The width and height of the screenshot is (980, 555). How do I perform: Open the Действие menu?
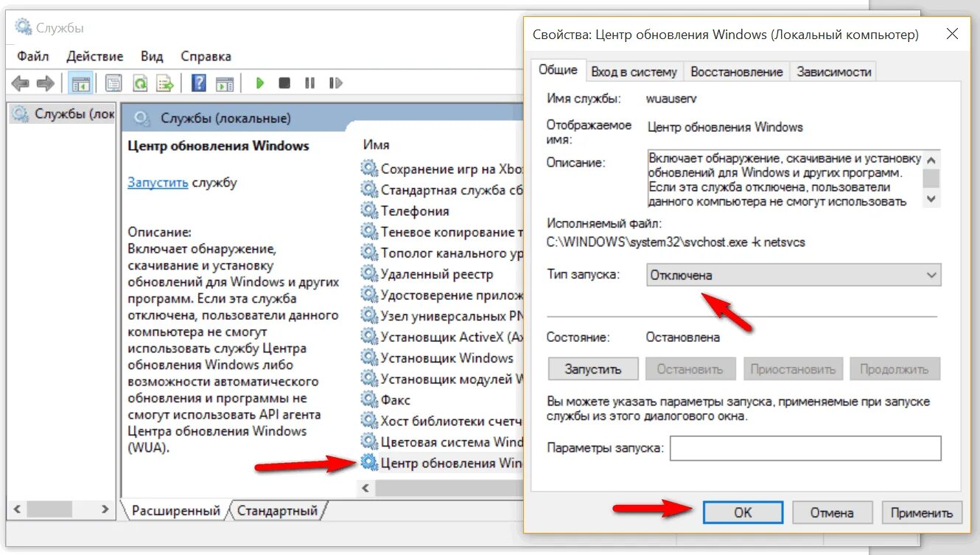(x=94, y=56)
